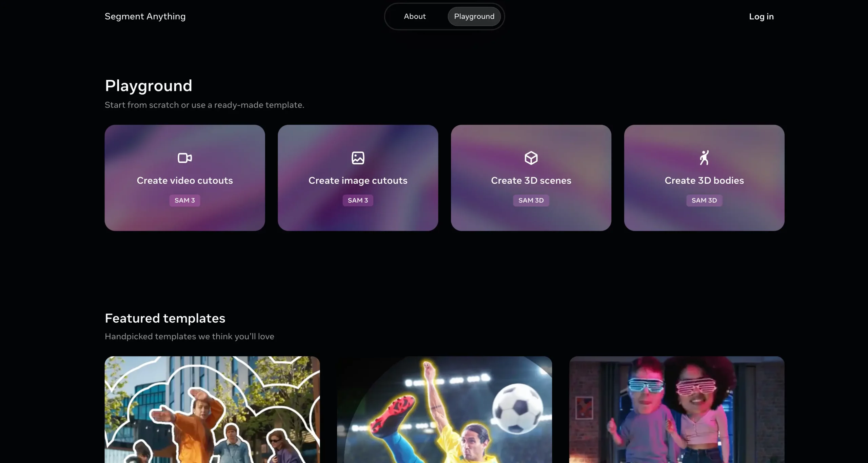Viewport: 868px width, 463px height.
Task: Click the Log in link
Action: point(761,17)
